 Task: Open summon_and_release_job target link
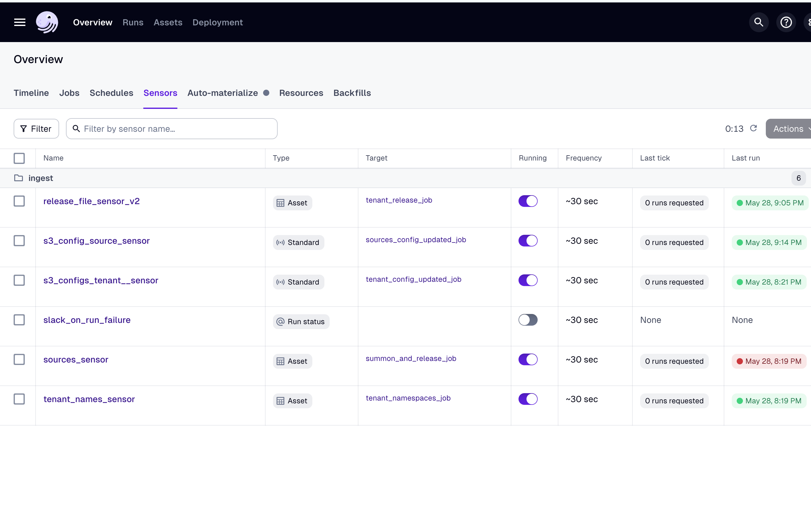tap(411, 358)
